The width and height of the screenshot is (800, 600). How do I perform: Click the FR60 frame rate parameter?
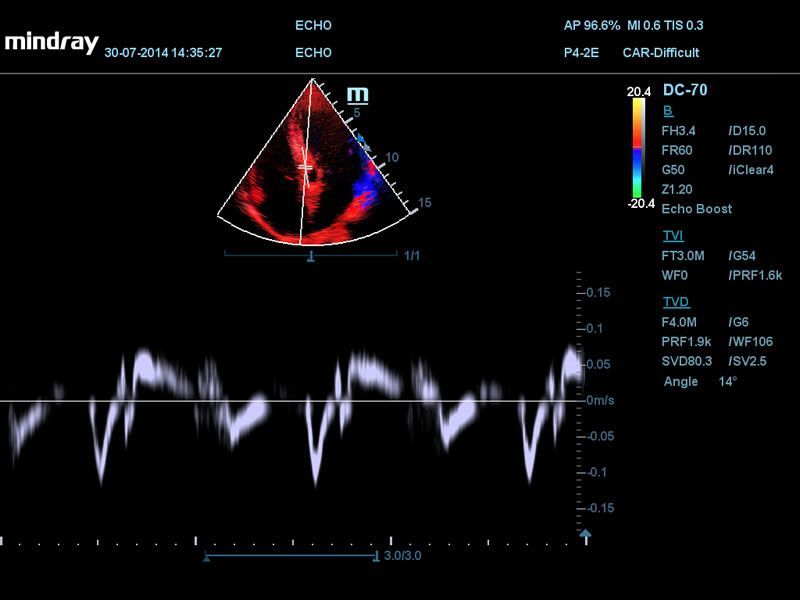point(677,151)
